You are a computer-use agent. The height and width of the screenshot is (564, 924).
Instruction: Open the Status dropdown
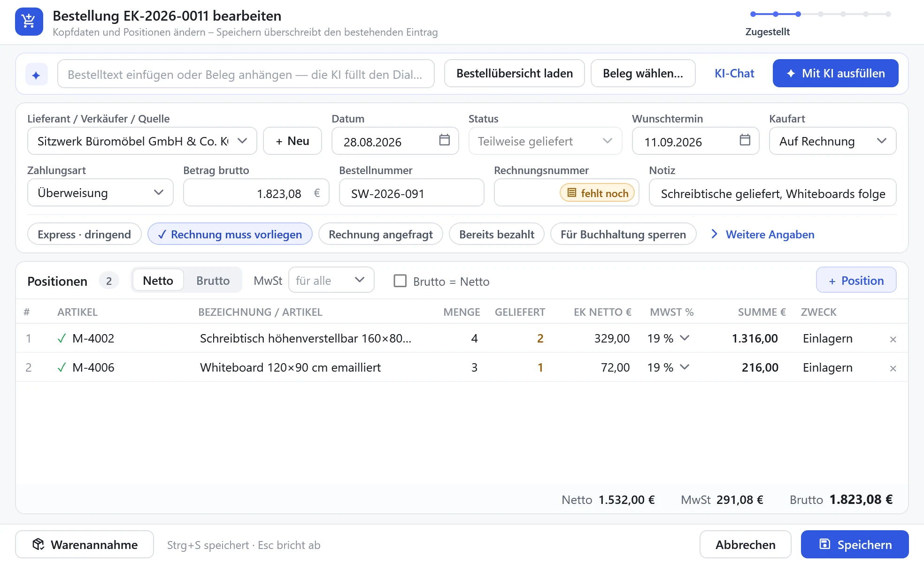click(545, 141)
